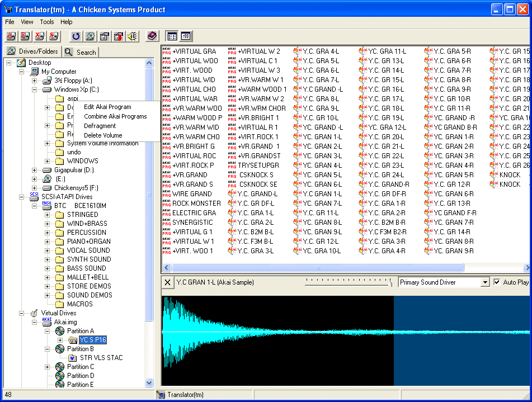Viewport: 532px width, 402px height.
Task: Expand the Gigapulsar (D:) node
Action: [x=34, y=170]
